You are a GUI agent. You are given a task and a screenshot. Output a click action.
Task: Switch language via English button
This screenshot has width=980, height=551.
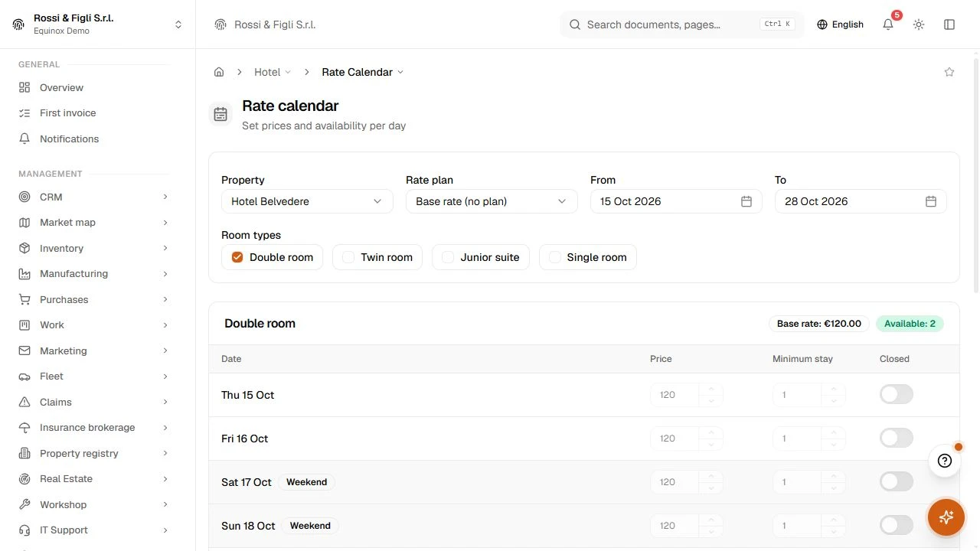(x=840, y=24)
